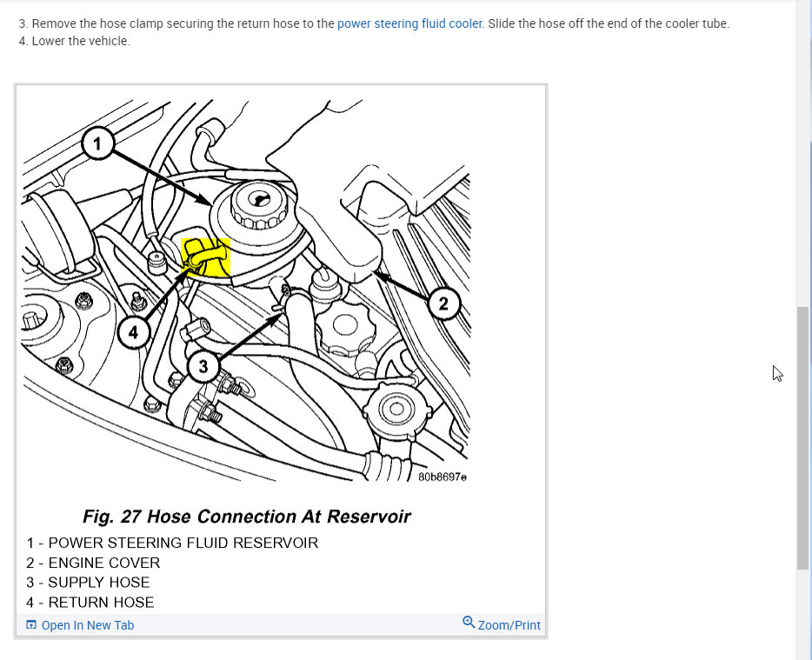
Task: Click callout circle number 1 in diagram
Action: click(x=98, y=143)
